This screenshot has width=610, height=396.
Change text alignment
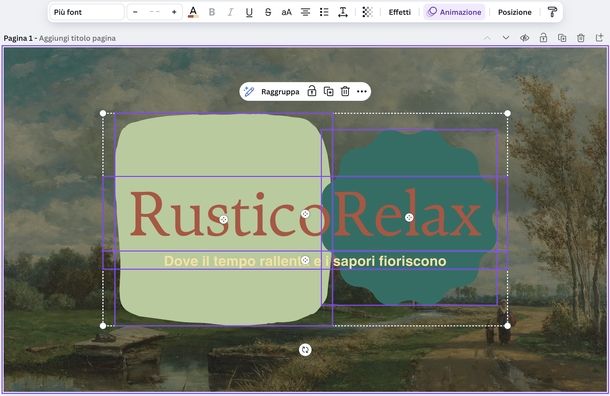[305, 12]
